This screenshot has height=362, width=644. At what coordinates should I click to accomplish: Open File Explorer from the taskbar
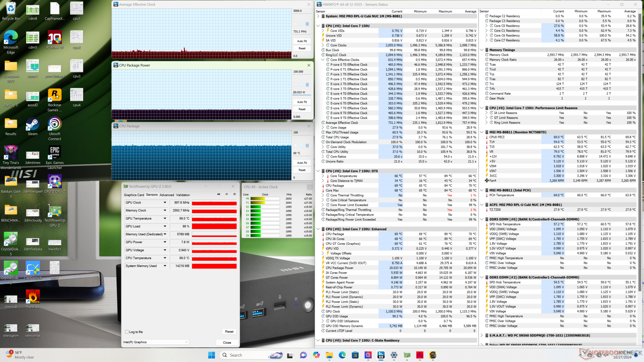coord(329,355)
